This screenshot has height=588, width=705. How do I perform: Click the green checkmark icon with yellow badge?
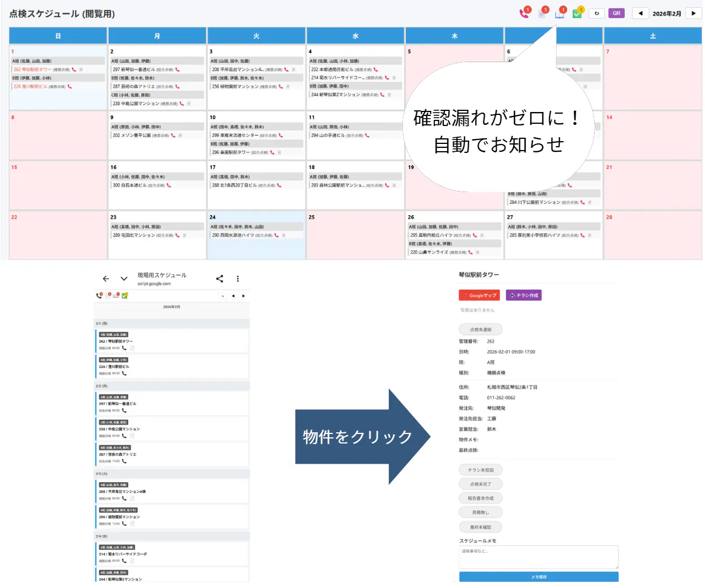[x=577, y=13]
